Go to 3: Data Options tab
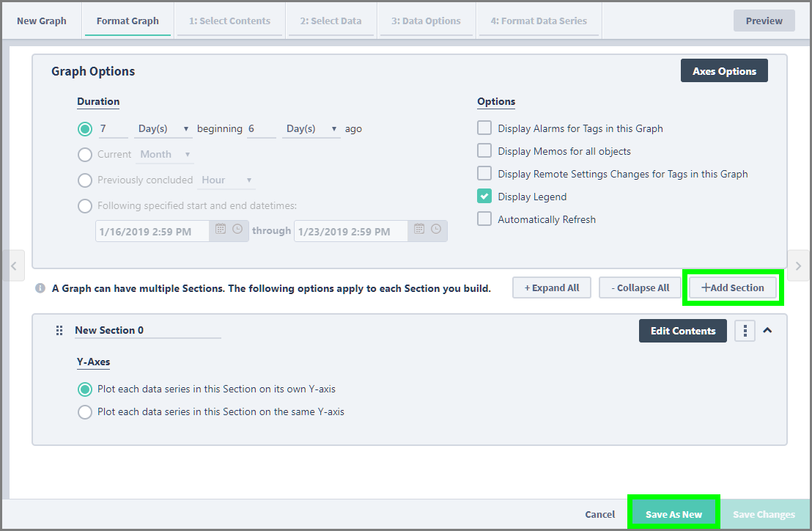812x531 pixels. (x=427, y=21)
